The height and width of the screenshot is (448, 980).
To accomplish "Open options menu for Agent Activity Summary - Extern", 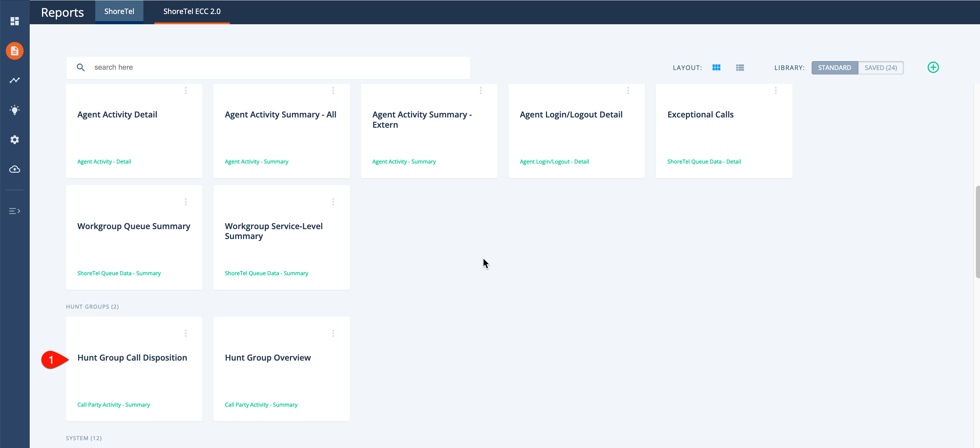I will pyautogui.click(x=481, y=90).
